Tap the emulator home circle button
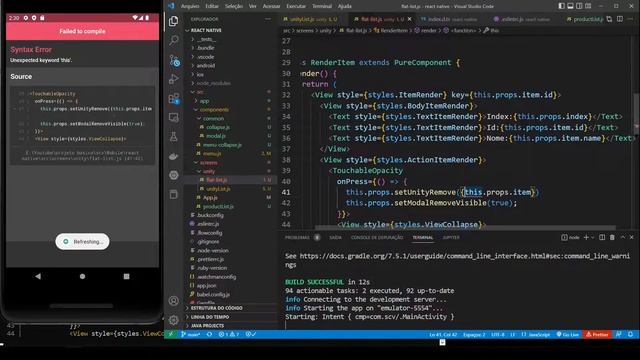640x360 pixels. point(82,276)
